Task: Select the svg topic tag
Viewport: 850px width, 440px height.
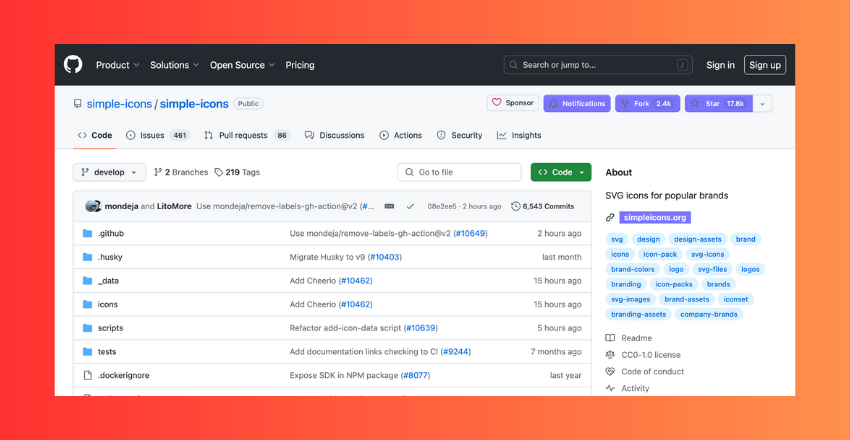Action: 617,239
